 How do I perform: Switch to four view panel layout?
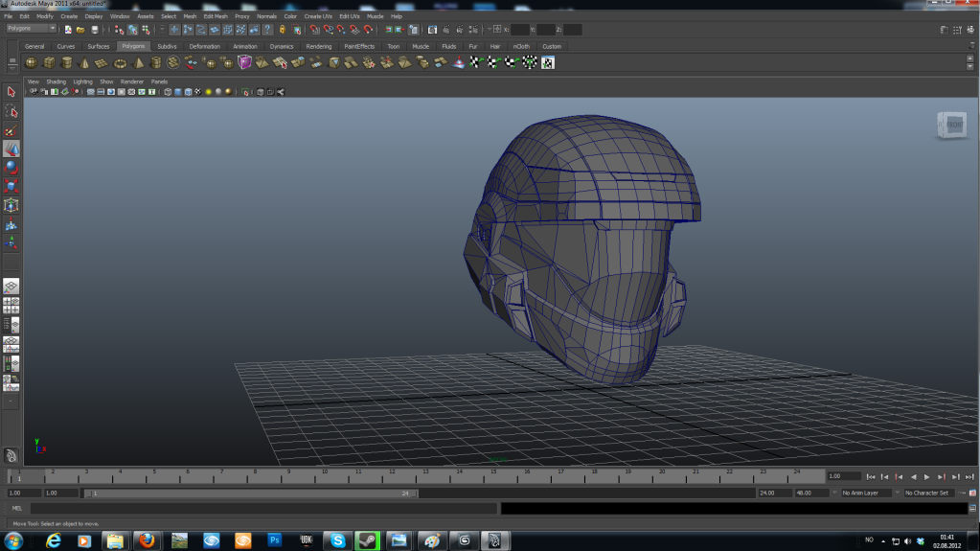coord(11,306)
